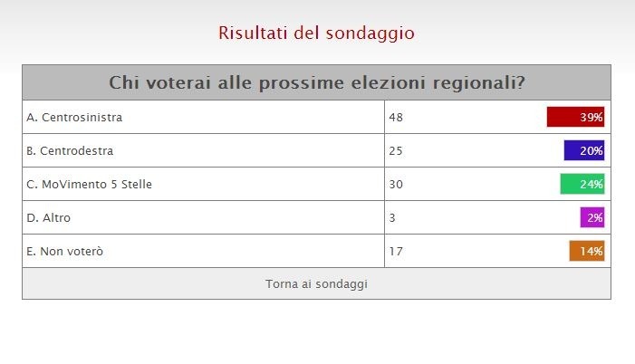Select the C. MoVimento 5 Stelle label
Screen dimensions: 635x364
[89, 184]
